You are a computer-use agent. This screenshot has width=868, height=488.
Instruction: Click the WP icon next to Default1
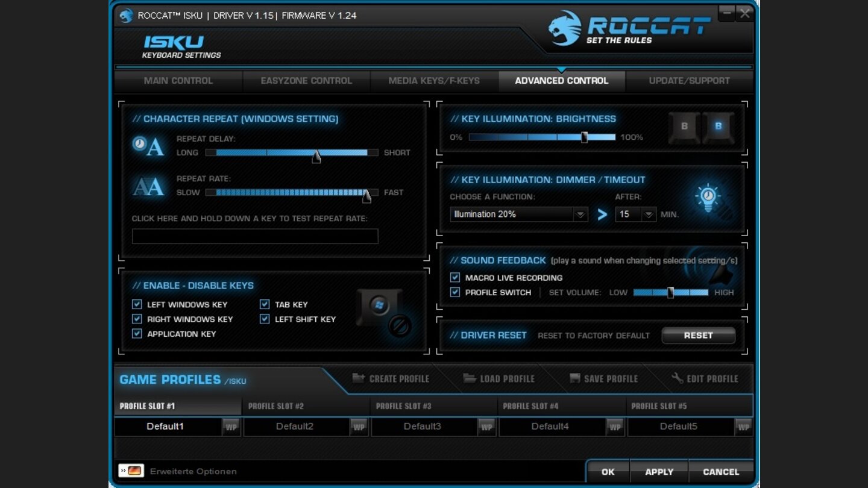(x=231, y=427)
